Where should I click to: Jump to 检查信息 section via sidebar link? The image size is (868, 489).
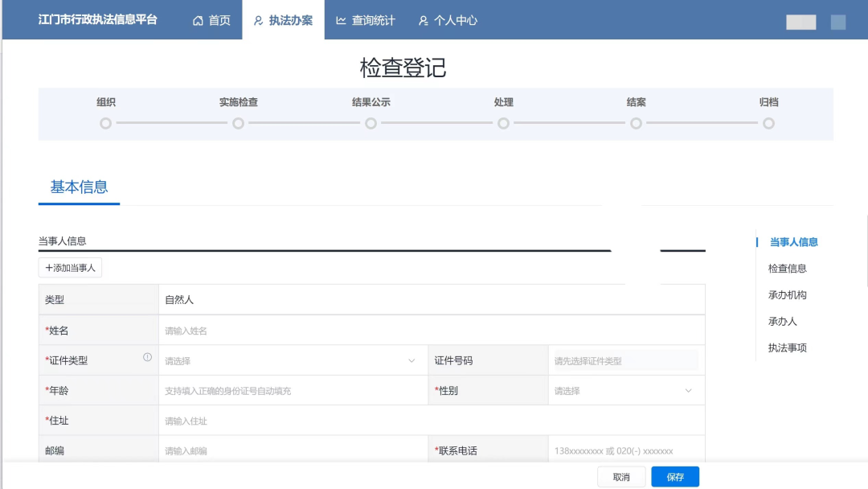click(x=788, y=268)
